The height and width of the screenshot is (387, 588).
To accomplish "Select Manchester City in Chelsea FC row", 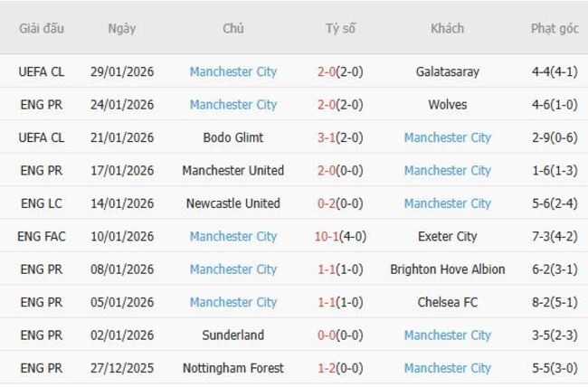I will pos(233,302).
